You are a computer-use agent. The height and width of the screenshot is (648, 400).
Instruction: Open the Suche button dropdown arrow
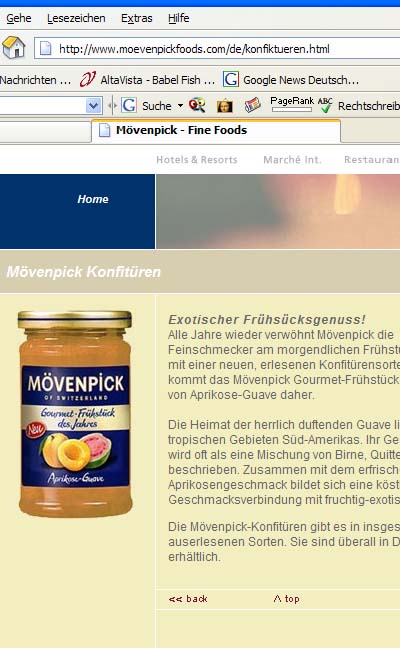tap(180, 106)
